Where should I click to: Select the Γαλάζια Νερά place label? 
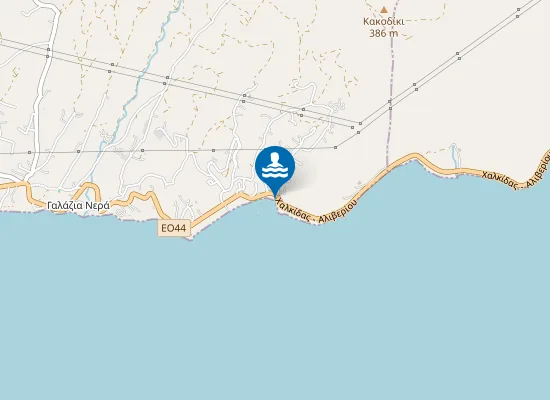tap(78, 206)
